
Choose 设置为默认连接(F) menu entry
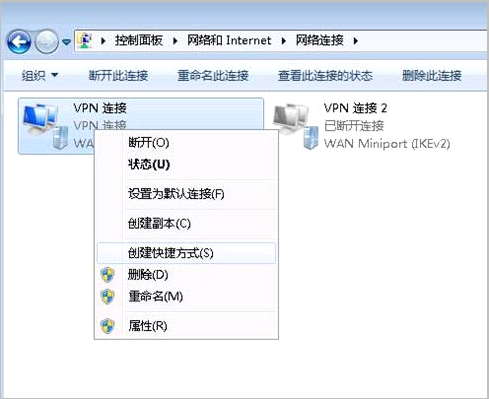point(186,194)
